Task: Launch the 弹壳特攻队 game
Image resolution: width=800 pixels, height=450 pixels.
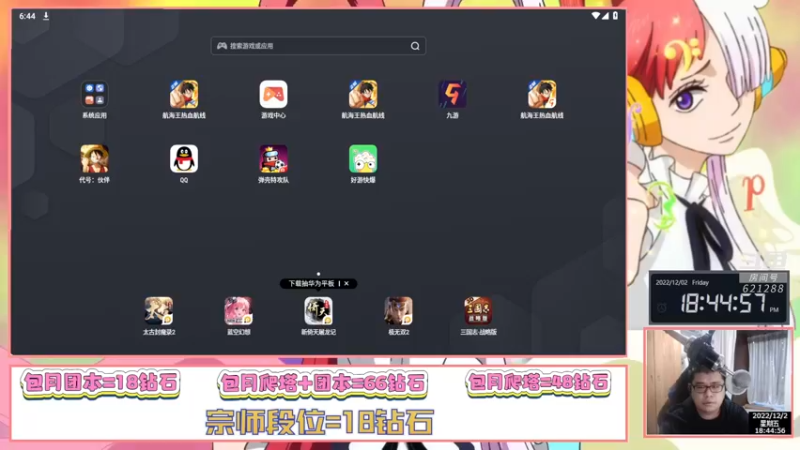Action: click(x=273, y=159)
